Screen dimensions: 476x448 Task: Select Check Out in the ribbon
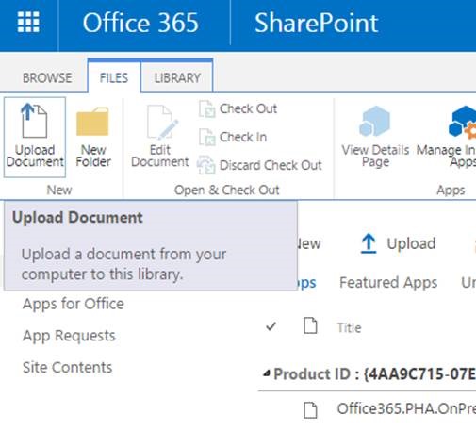tap(238, 108)
